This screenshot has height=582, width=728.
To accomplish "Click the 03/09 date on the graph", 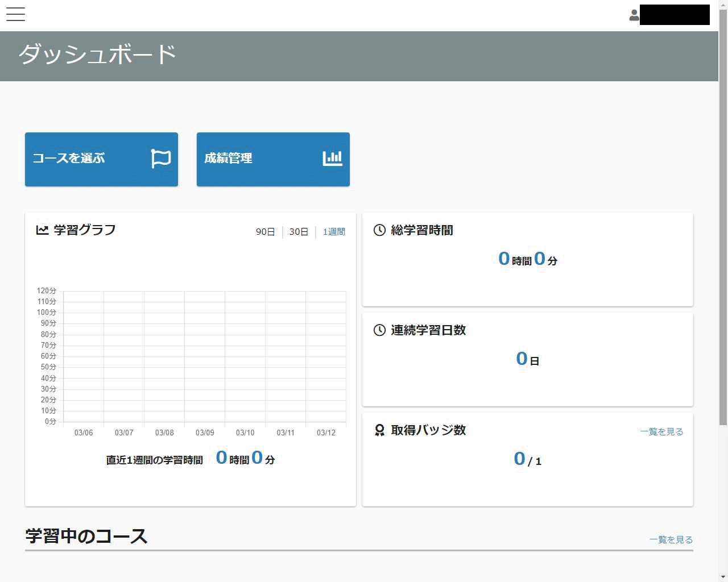I will [x=205, y=433].
